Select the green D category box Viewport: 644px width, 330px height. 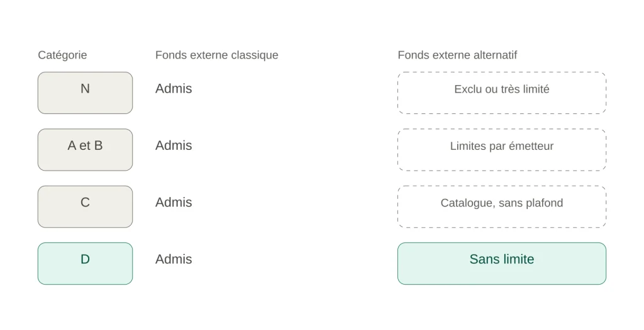85,263
